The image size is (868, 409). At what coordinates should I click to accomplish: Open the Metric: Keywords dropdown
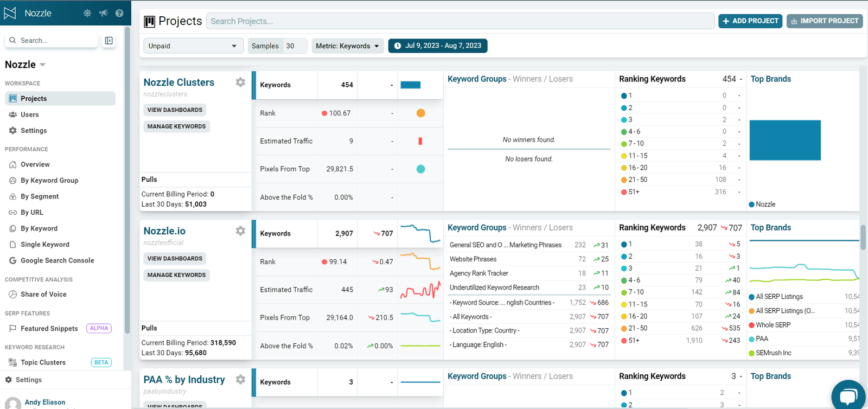pos(348,46)
